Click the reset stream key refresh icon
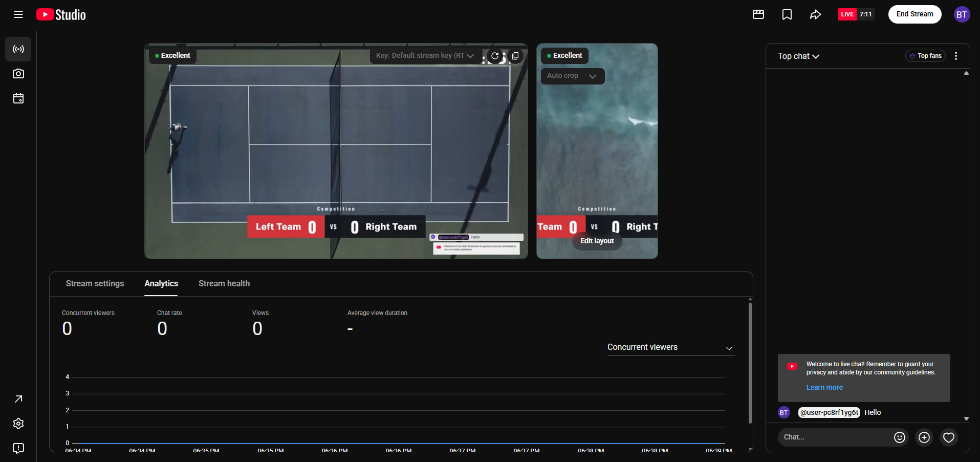The height and width of the screenshot is (462, 980). point(495,56)
